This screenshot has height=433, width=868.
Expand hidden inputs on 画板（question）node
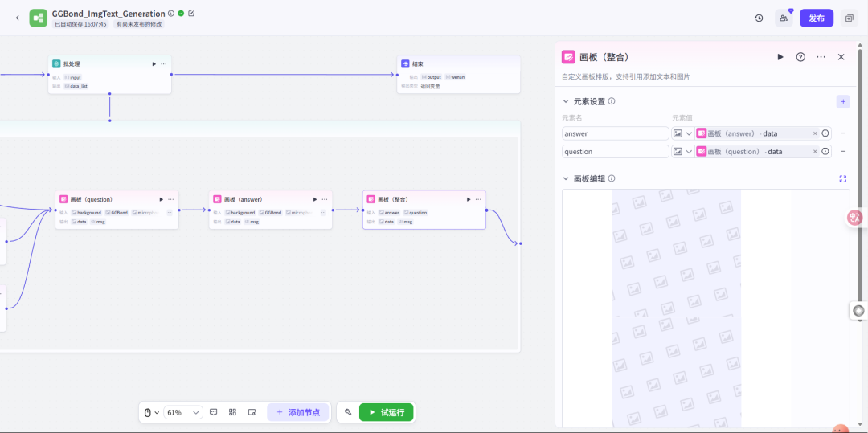[x=170, y=212]
